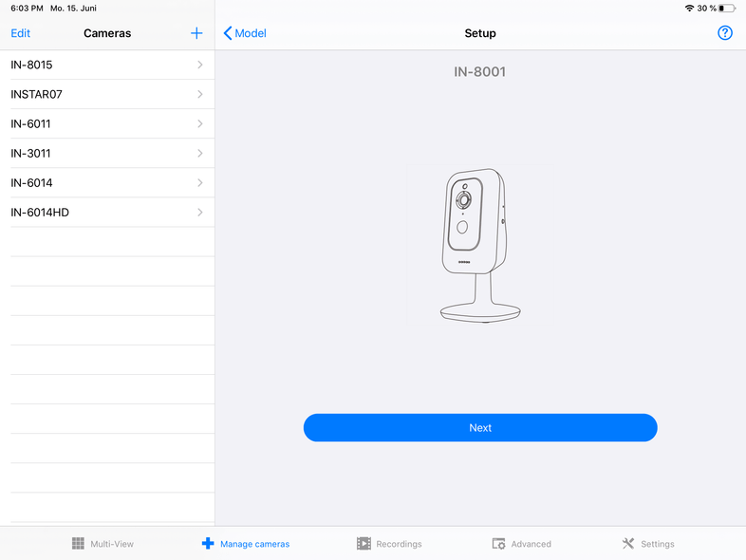Open the Settings tools icon tab
The width and height of the screenshot is (746, 560).
[x=627, y=544]
